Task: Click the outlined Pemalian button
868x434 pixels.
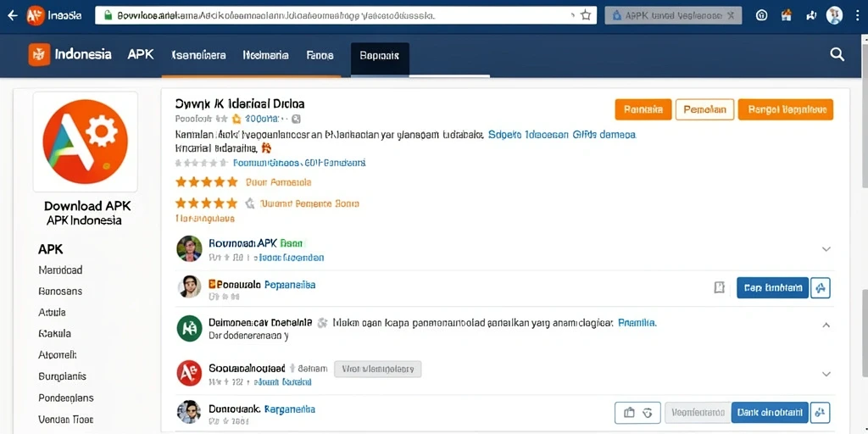Action: tap(704, 109)
